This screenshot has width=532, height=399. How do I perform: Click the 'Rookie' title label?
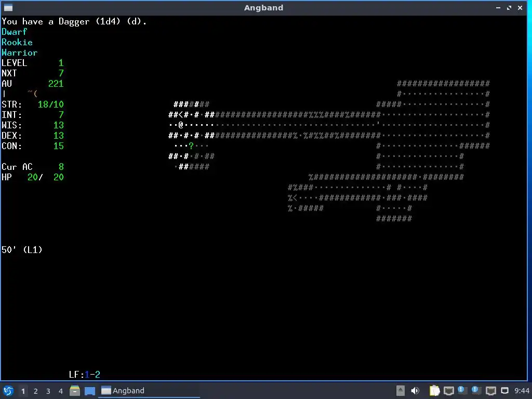pos(17,43)
